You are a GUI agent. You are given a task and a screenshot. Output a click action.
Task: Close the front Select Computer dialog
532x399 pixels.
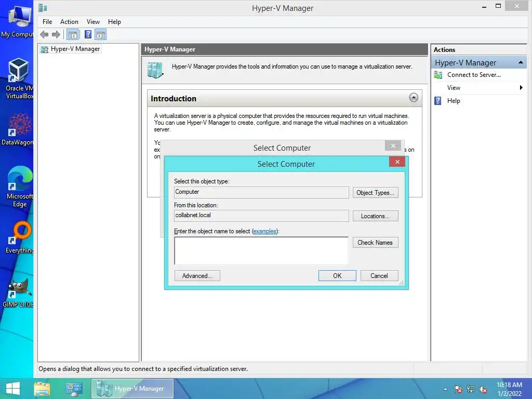point(397,162)
